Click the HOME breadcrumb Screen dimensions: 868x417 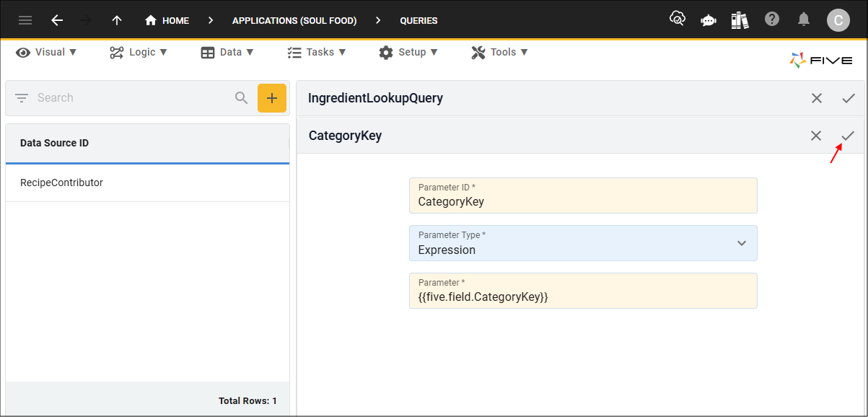(167, 20)
